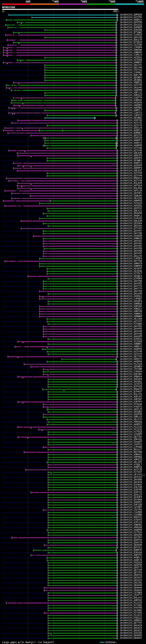Viewport: 146px width, 644px height.
Task: Open UniRef100_A9NZL0 entry
Action: 131,309
